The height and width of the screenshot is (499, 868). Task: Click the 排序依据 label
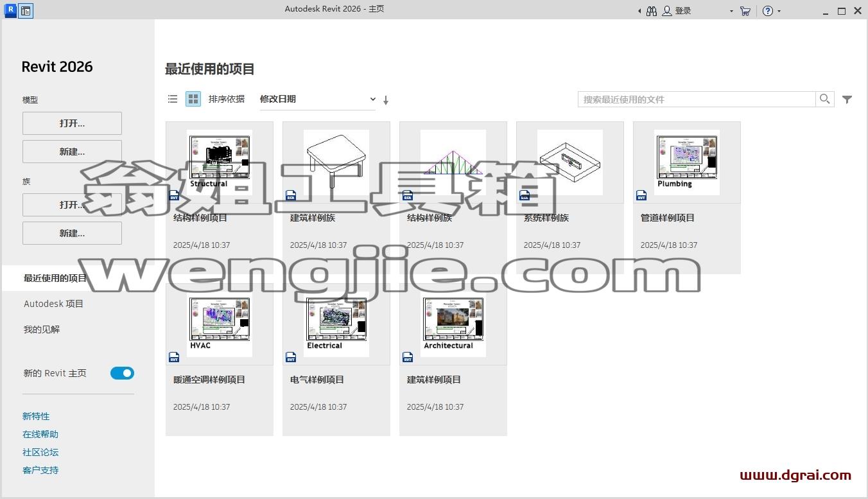point(227,99)
